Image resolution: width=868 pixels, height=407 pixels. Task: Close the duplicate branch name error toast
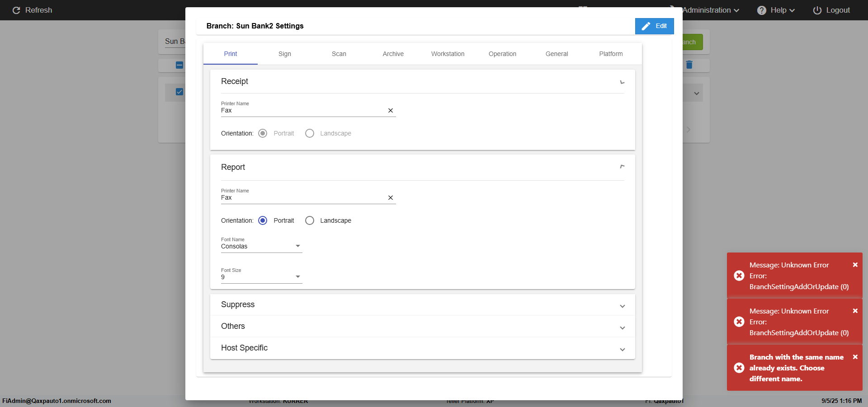click(x=855, y=357)
